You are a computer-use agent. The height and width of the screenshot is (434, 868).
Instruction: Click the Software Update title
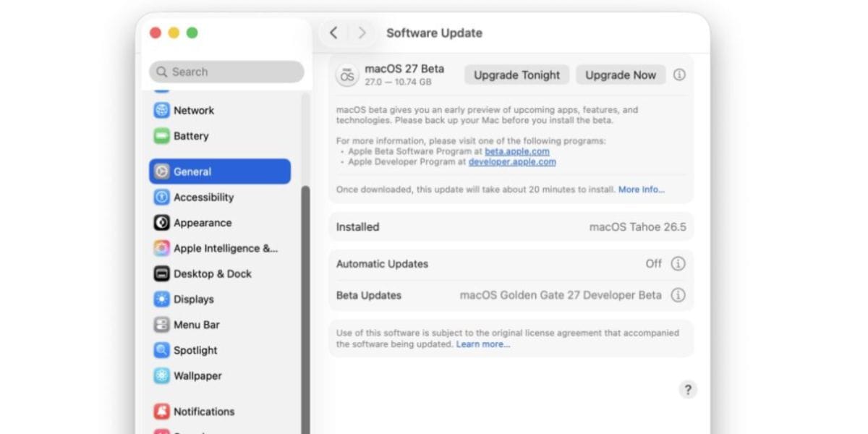[434, 33]
